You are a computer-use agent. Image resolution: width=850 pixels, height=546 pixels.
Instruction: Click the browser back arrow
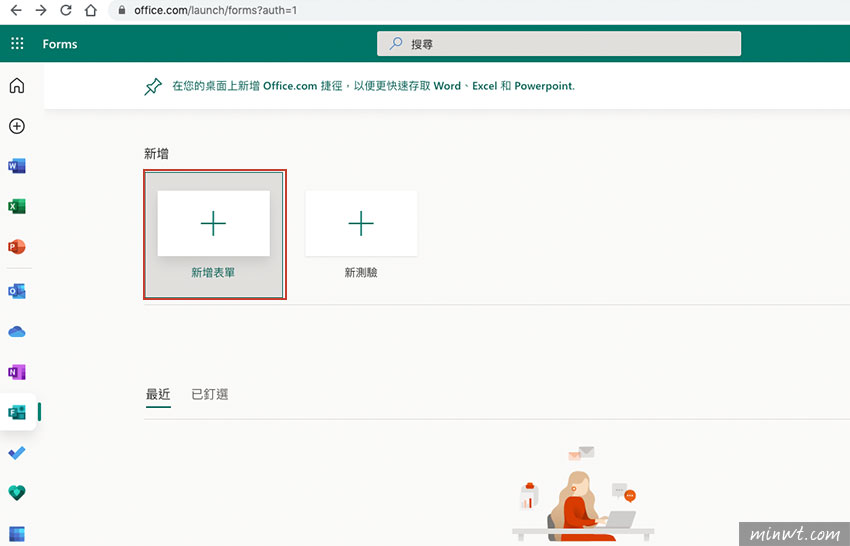tap(16, 10)
